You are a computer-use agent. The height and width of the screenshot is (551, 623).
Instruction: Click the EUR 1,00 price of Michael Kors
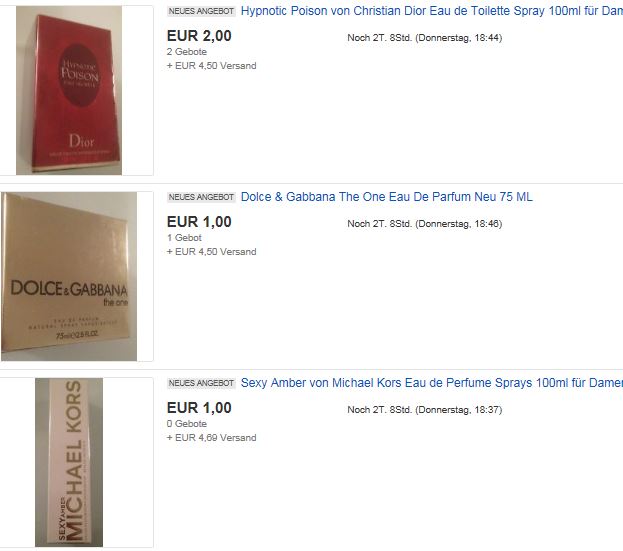pyautogui.click(x=199, y=408)
